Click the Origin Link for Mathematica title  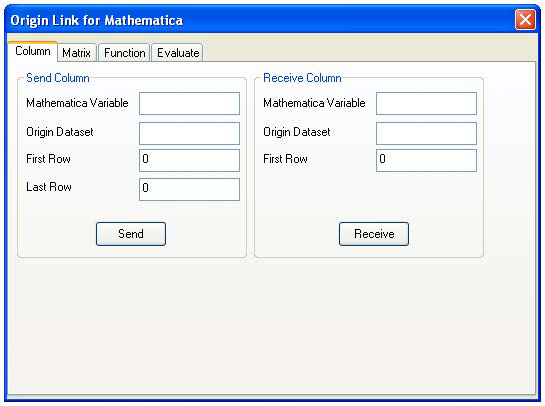point(97,21)
